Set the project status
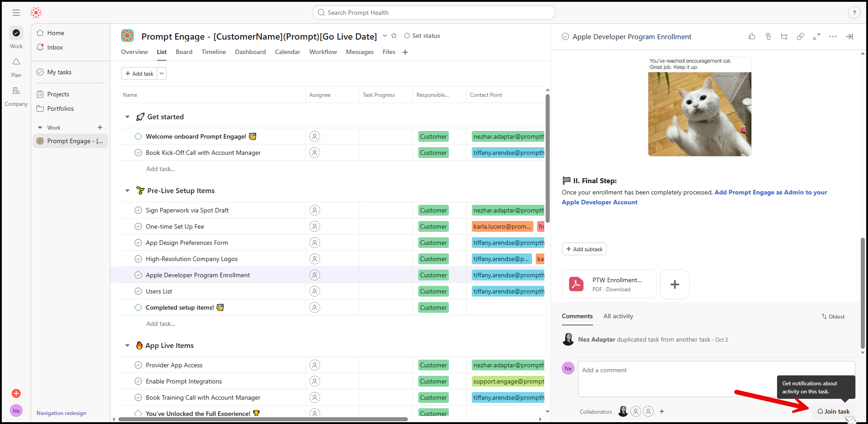The width and height of the screenshot is (868, 424). coord(422,36)
